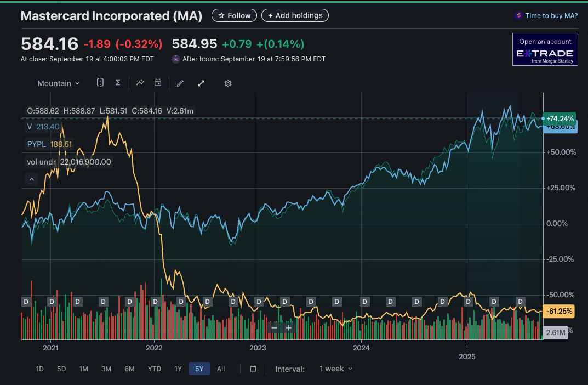Click the comparison chart-line icon
The image size is (588, 385).
coord(140,83)
